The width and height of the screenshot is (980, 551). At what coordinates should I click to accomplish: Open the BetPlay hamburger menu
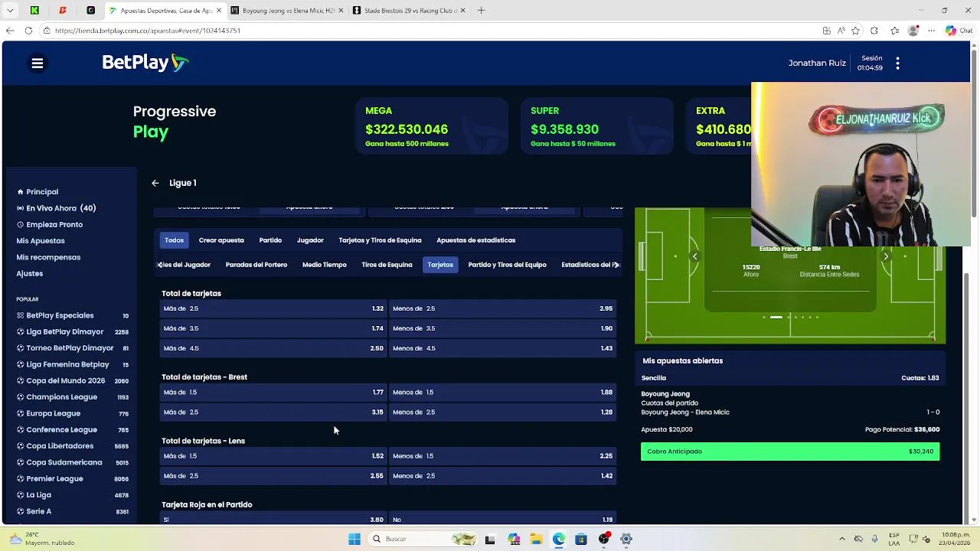point(37,64)
